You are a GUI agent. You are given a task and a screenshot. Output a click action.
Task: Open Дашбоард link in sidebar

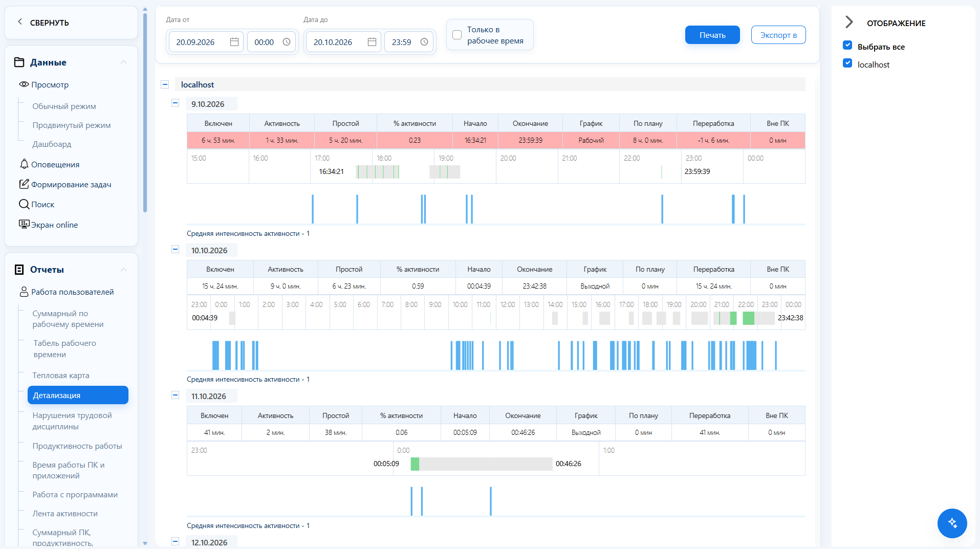tap(52, 144)
